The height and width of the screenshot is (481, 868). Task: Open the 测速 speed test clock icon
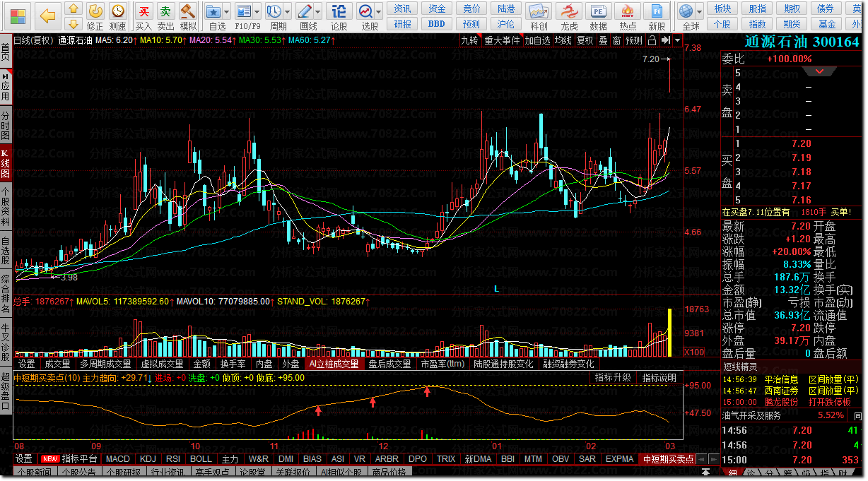coord(118,16)
